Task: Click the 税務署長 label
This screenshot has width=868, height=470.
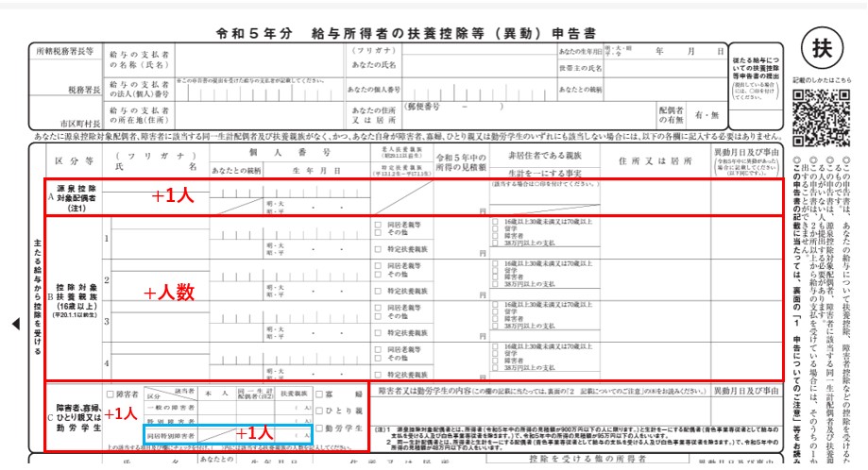Action: click(84, 90)
